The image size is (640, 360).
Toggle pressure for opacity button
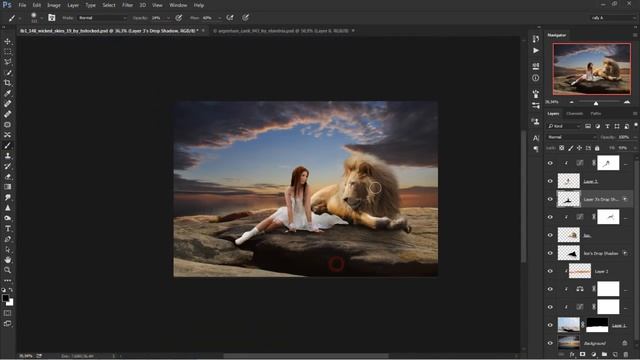pos(178,18)
